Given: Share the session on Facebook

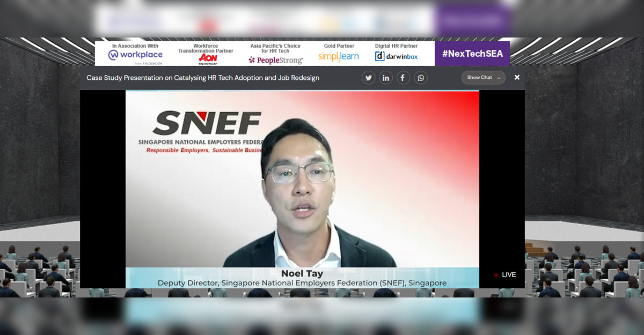Looking at the screenshot, I should coord(403,78).
